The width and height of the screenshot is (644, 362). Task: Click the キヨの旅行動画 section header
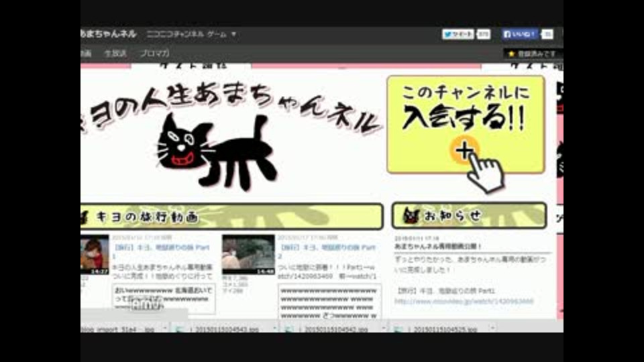232,217
